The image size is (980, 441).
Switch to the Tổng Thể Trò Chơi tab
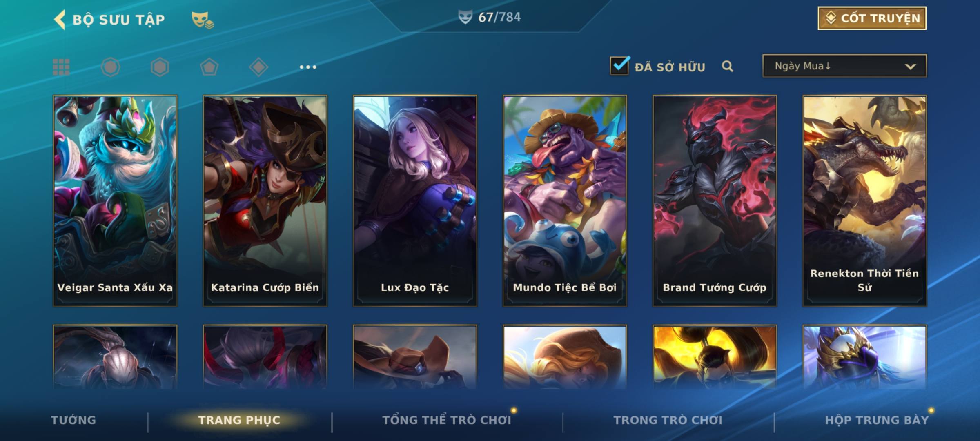(447, 420)
